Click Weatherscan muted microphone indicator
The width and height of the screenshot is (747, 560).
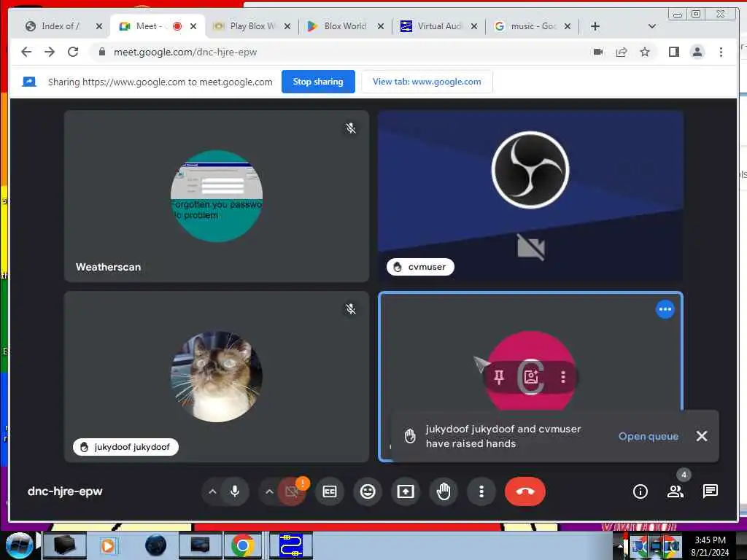[x=351, y=128]
